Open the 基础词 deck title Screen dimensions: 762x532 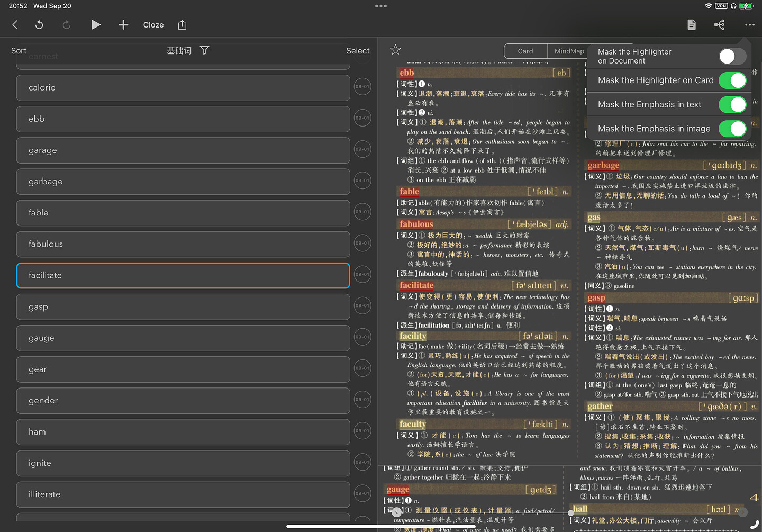tap(179, 51)
